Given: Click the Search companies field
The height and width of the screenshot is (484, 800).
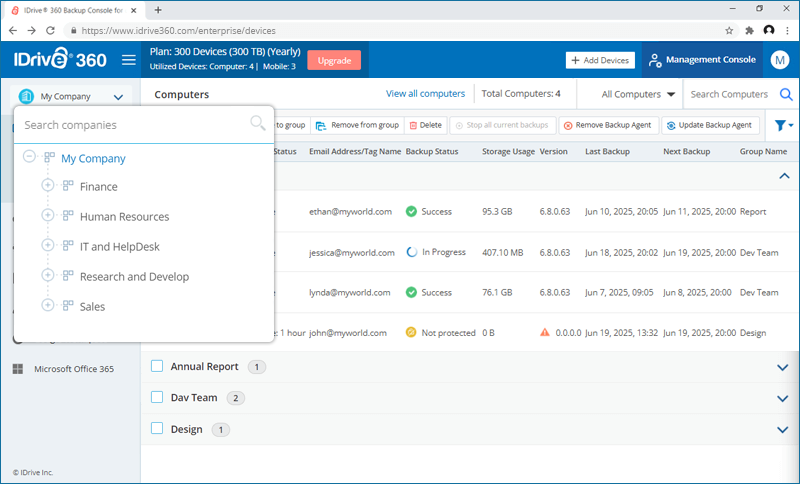Looking at the screenshot, I should pos(135,125).
